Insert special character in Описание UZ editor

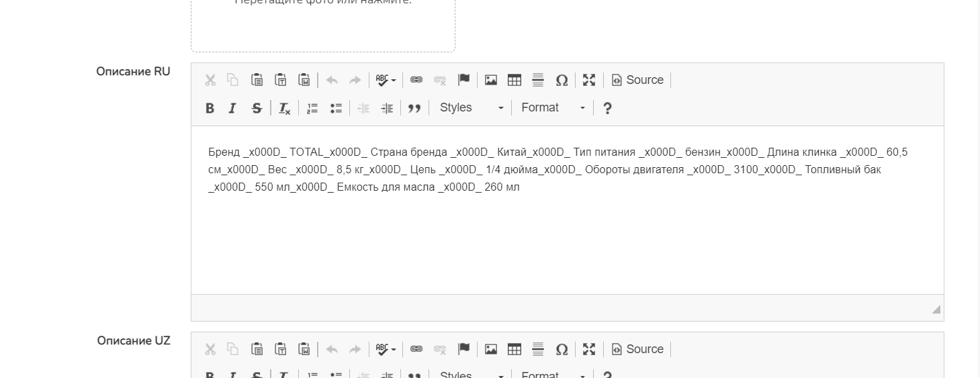(562, 350)
